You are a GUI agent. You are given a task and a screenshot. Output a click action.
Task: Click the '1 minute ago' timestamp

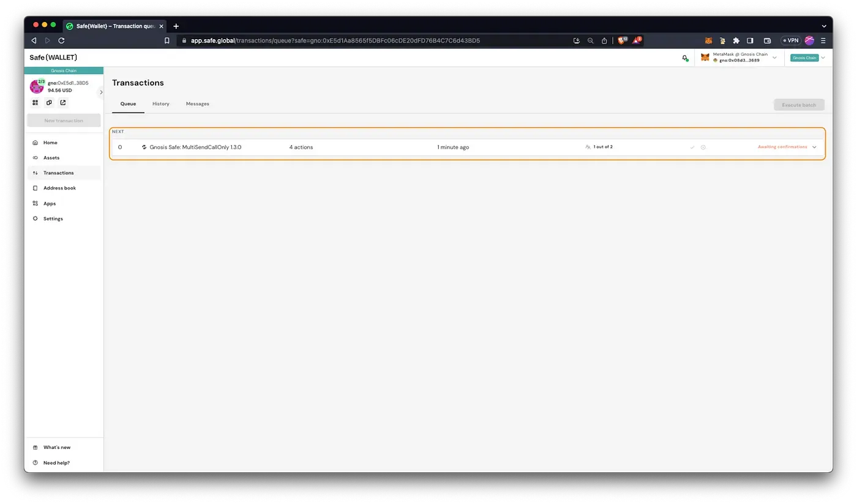coord(453,147)
